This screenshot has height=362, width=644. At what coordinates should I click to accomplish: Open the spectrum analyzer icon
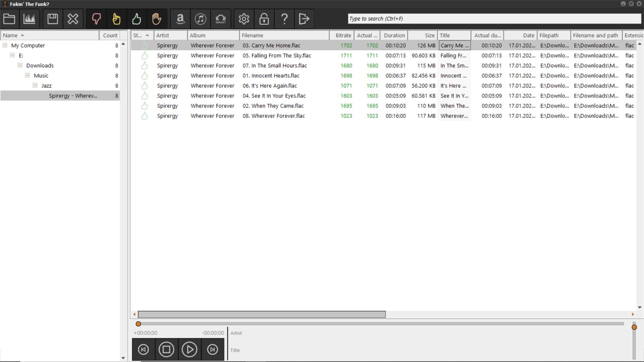point(29,19)
